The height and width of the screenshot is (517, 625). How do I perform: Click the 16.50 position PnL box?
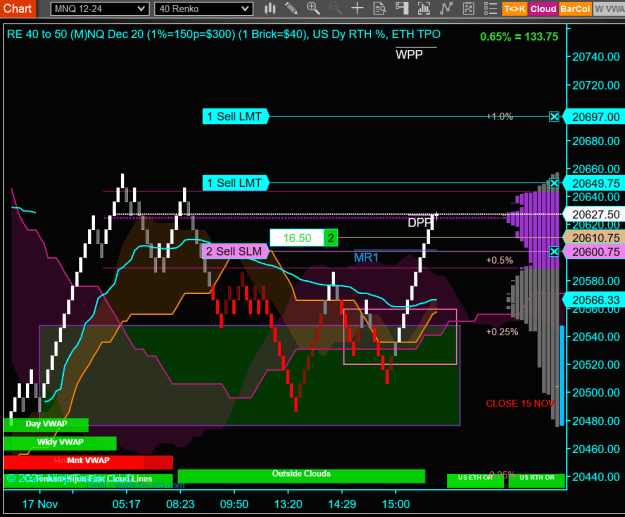297,238
